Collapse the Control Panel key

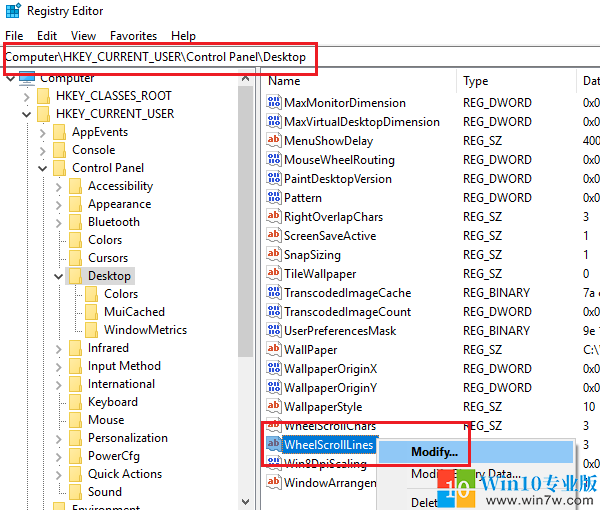(x=42, y=168)
